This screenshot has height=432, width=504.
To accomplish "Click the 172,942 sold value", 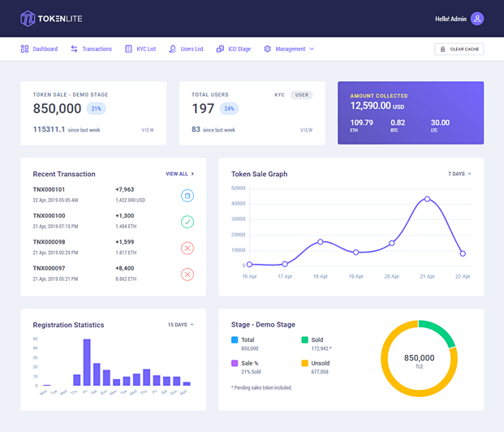I will [321, 348].
